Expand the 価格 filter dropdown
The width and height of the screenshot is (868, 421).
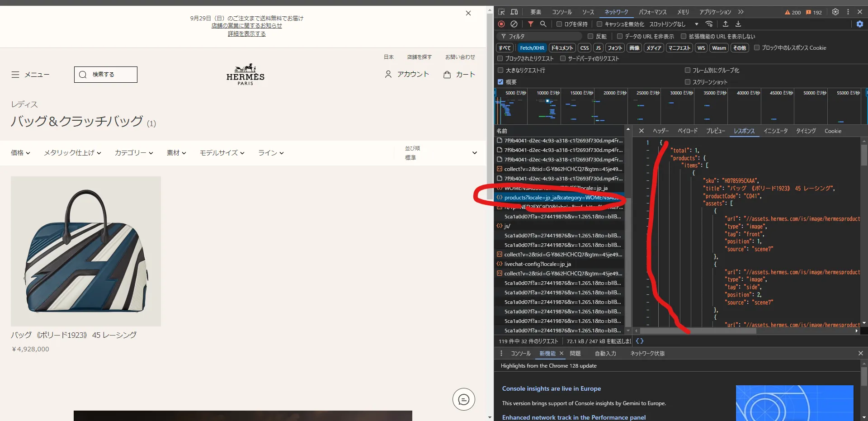pyautogui.click(x=20, y=153)
